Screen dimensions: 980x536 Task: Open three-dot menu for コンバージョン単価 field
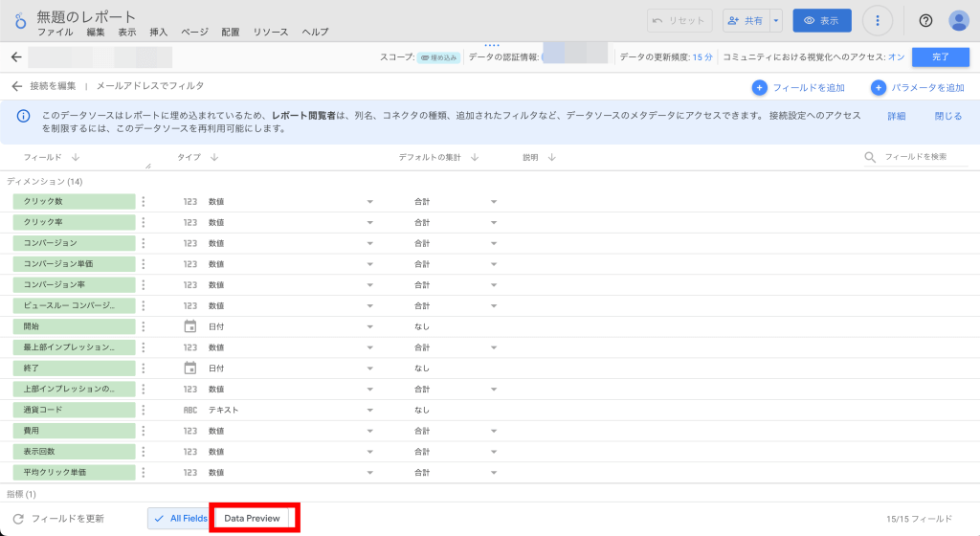[144, 263]
